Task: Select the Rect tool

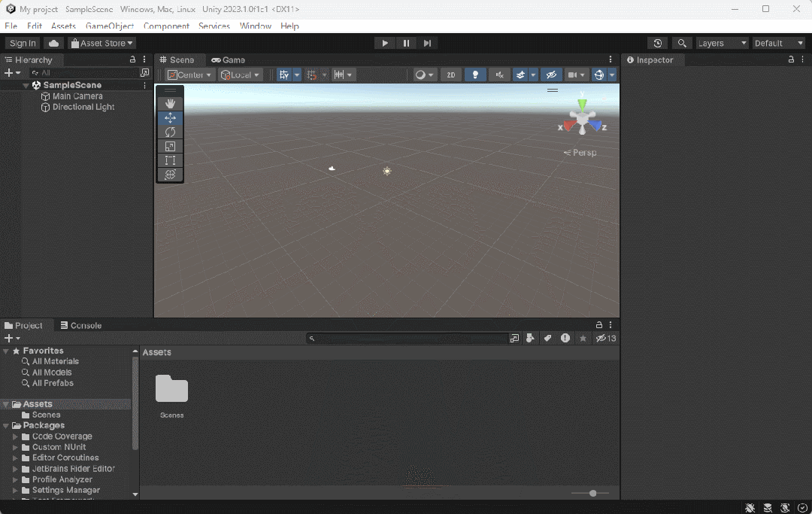Action: [x=170, y=160]
